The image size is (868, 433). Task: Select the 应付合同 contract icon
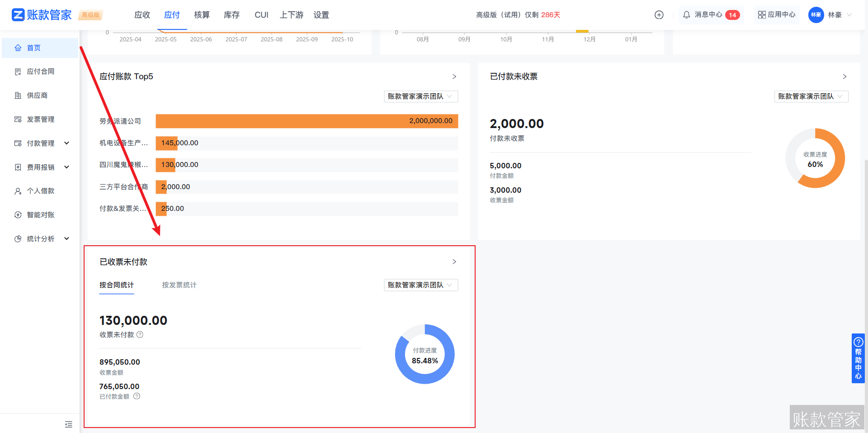pos(18,71)
